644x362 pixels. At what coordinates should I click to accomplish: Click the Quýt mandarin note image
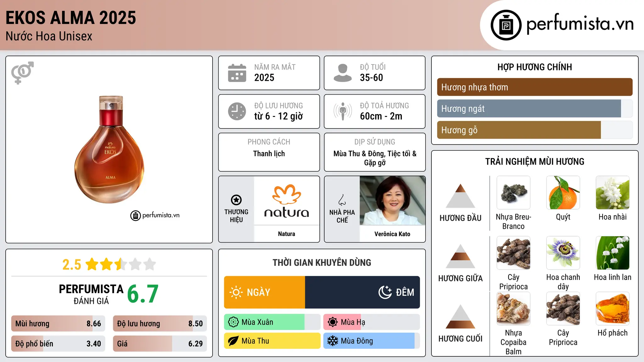pyautogui.click(x=563, y=193)
